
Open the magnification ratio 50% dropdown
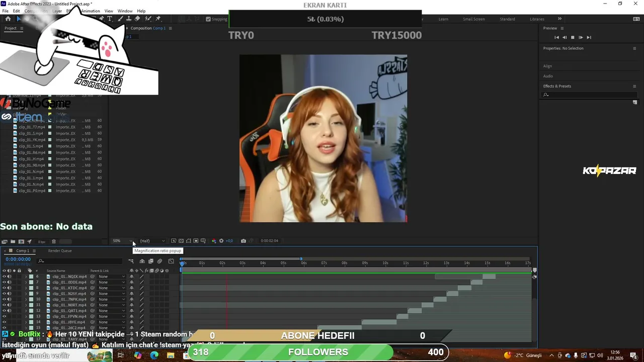(x=123, y=241)
